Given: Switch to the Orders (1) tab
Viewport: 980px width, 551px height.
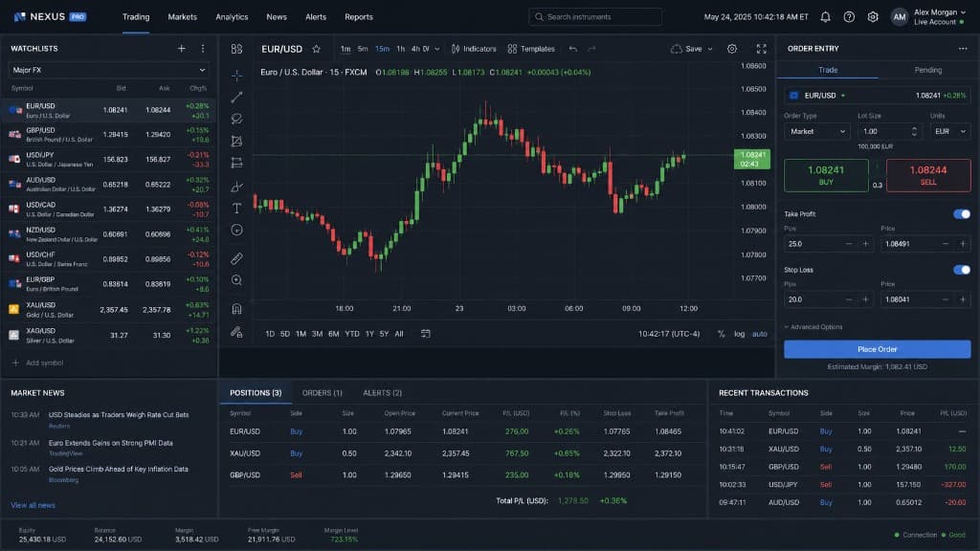Looking at the screenshot, I should tap(322, 393).
